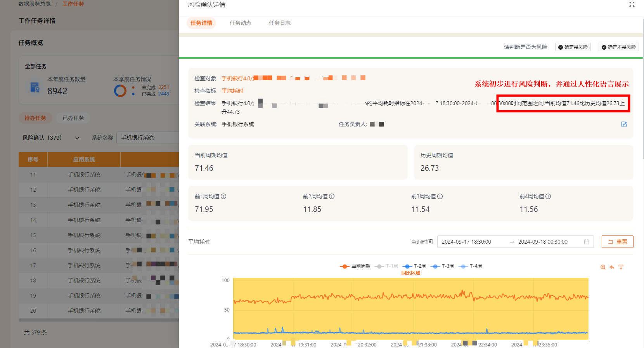Switch to the 任务日志 tab
The image size is (644, 348).
pos(280,23)
